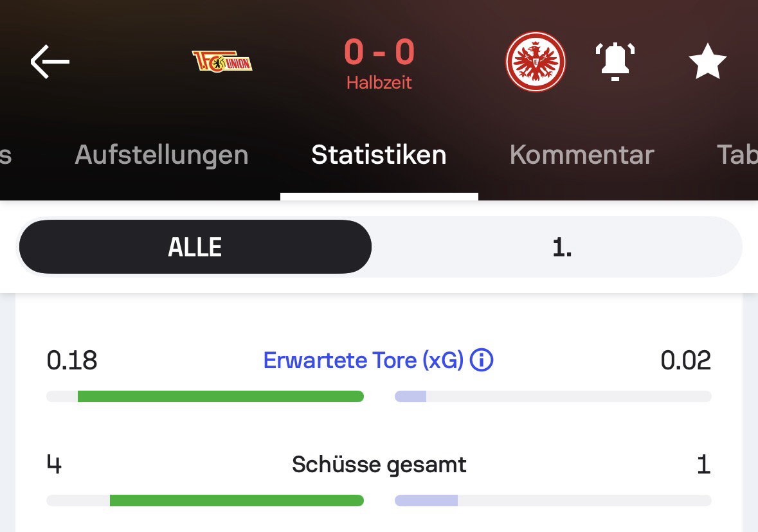Open the Kommentar tab
The width and height of the screenshot is (758, 532).
point(581,155)
